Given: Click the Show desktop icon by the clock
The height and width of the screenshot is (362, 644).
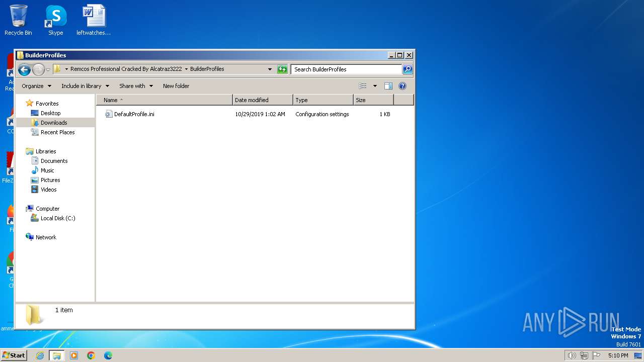Looking at the screenshot, I should (637, 355).
